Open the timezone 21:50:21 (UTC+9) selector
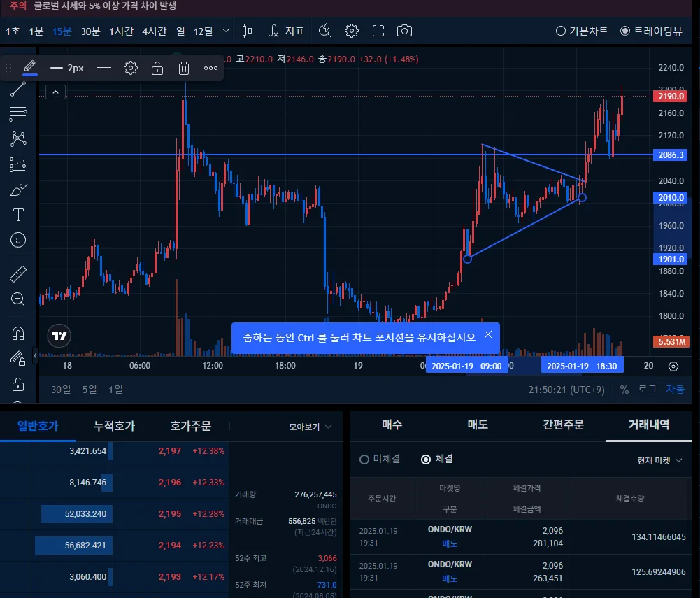Screen dimensions: 700x598 566,390
